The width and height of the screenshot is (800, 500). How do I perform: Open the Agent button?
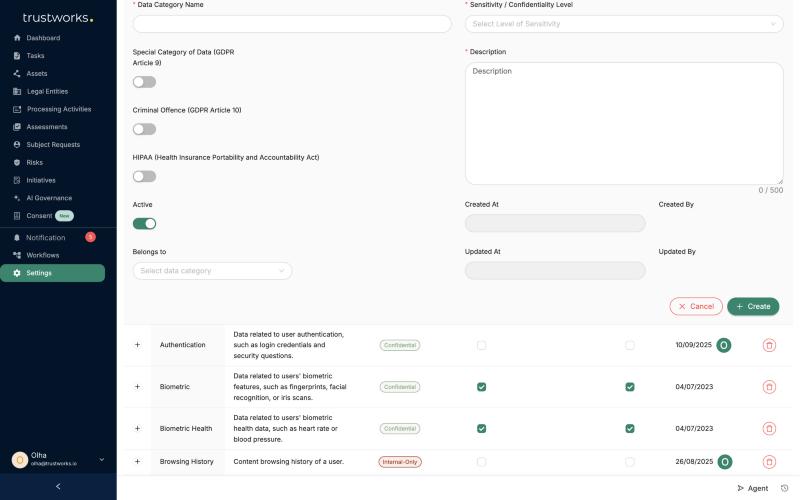[753, 488]
